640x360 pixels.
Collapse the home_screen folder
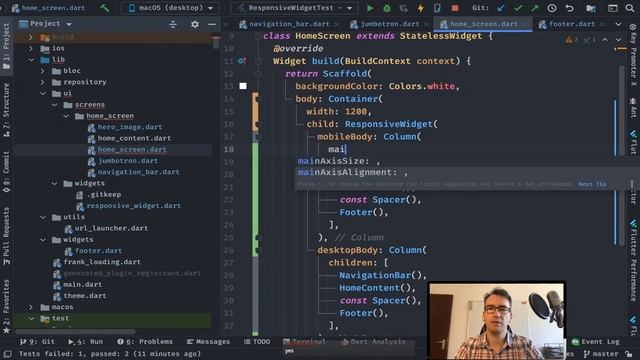[65, 116]
